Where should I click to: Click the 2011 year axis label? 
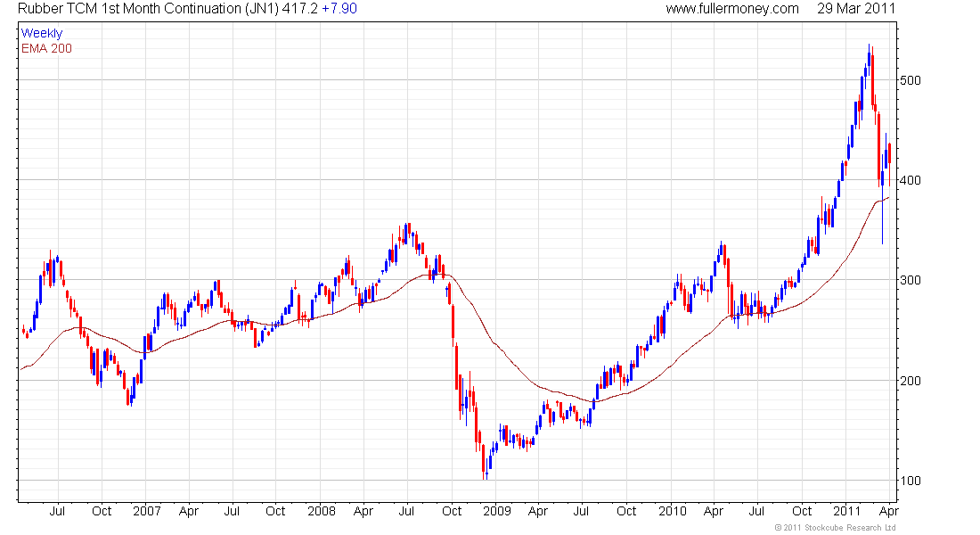[847, 511]
